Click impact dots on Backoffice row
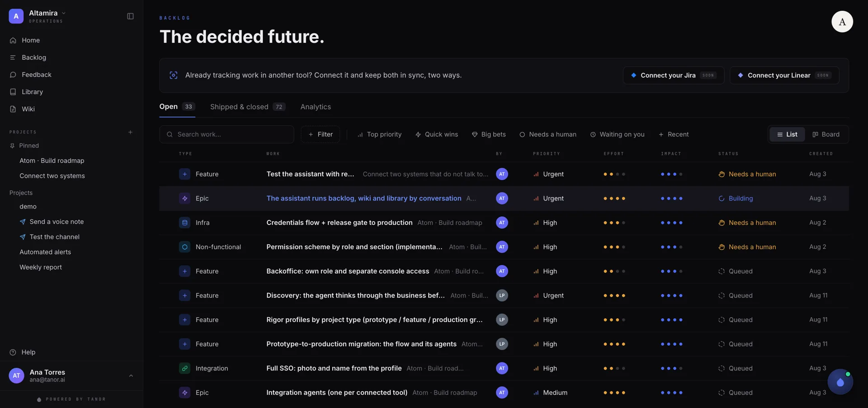The height and width of the screenshot is (408, 868). (671, 271)
